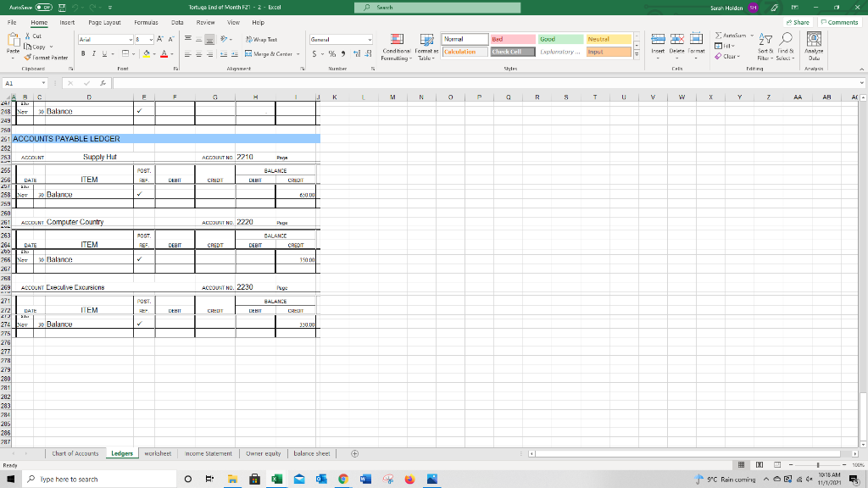Screen dimensions: 868x488
Task: Open Sort & Filter options
Action: [x=765, y=47]
